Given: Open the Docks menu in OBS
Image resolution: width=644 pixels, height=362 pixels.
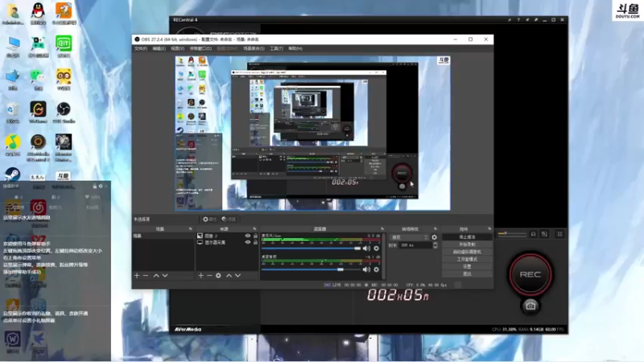Looking at the screenshot, I should tap(200, 48).
